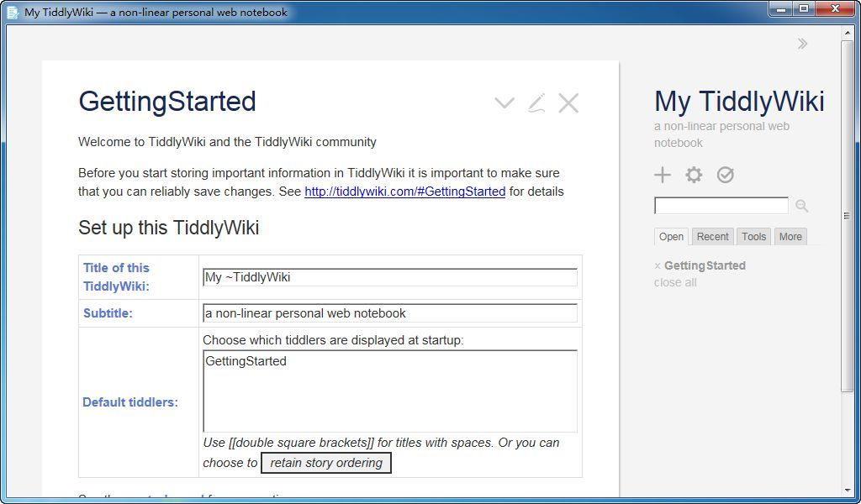This screenshot has height=504, width=861.
Task: Click the 'Subtitle:' label
Action: 108,313
